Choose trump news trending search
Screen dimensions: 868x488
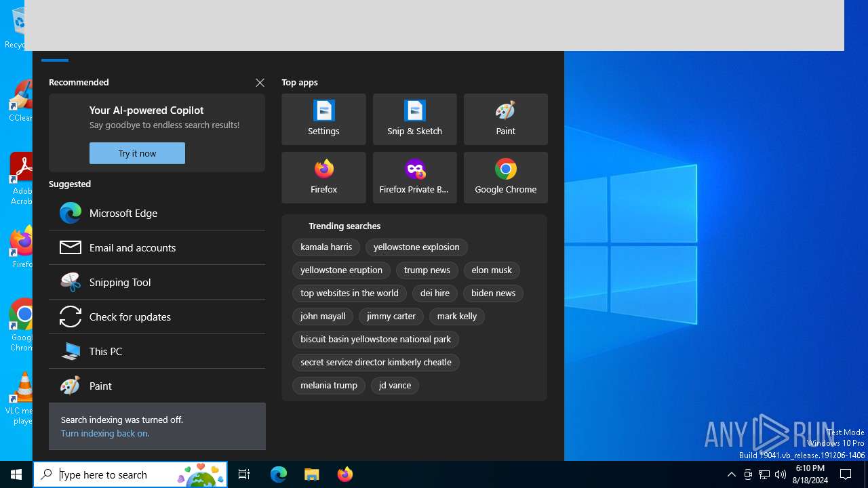(x=427, y=270)
